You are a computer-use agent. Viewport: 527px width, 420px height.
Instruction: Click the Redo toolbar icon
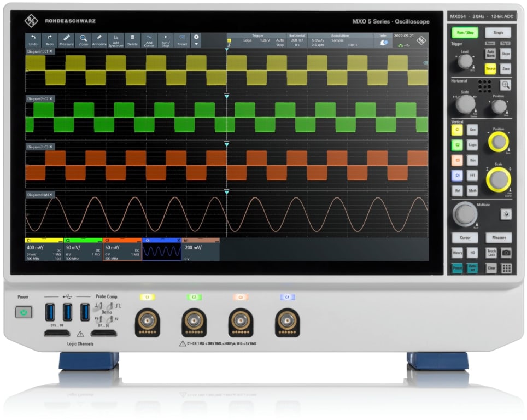coord(49,40)
